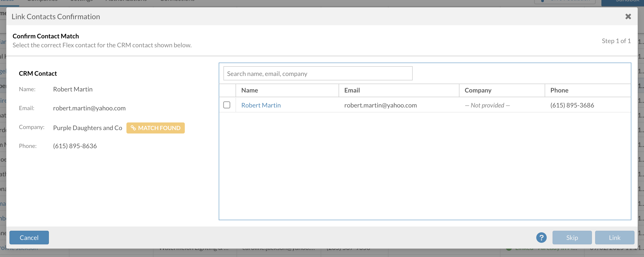Focus the search name, email, company field

(318, 74)
